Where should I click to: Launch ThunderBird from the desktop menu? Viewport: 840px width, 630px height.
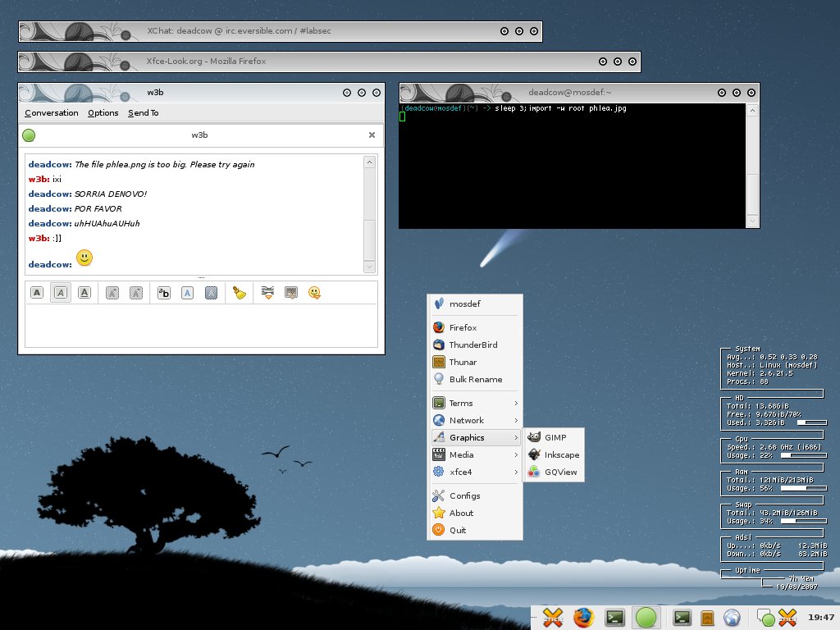click(x=475, y=345)
